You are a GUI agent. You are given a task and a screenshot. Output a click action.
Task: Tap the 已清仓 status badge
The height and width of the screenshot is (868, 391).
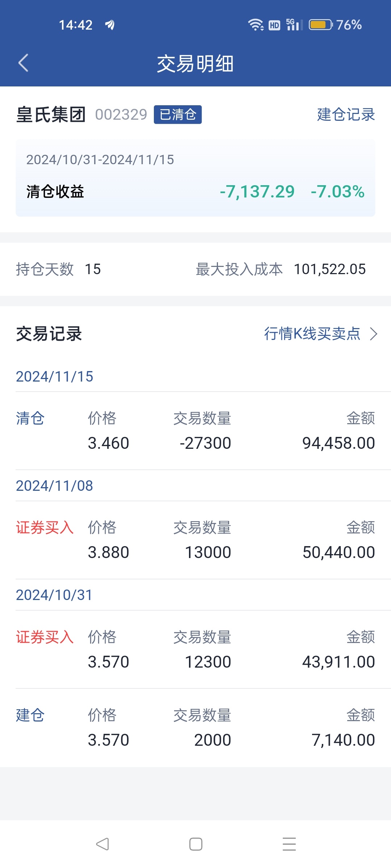click(178, 115)
